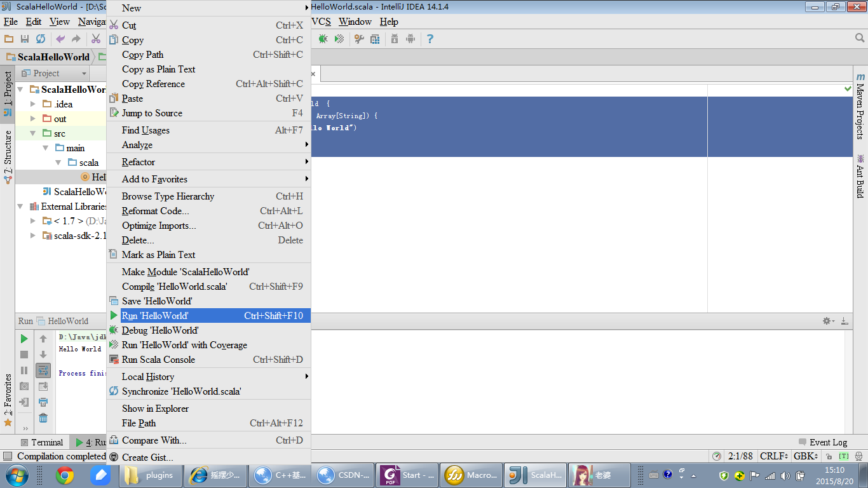The width and height of the screenshot is (868, 488).
Task: Toggle the tool window corner button in status bar
Action: [8, 456]
